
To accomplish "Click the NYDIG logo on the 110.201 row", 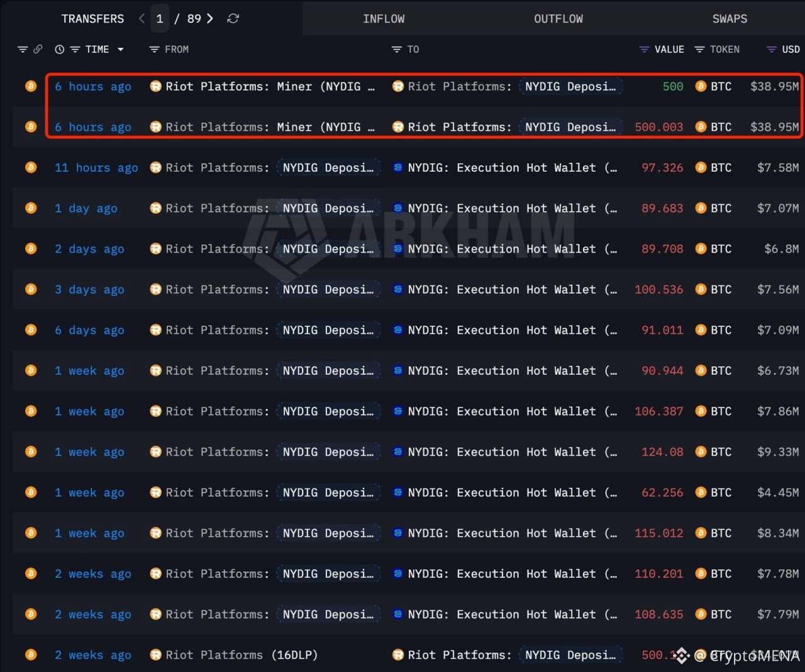I will pos(397,573).
